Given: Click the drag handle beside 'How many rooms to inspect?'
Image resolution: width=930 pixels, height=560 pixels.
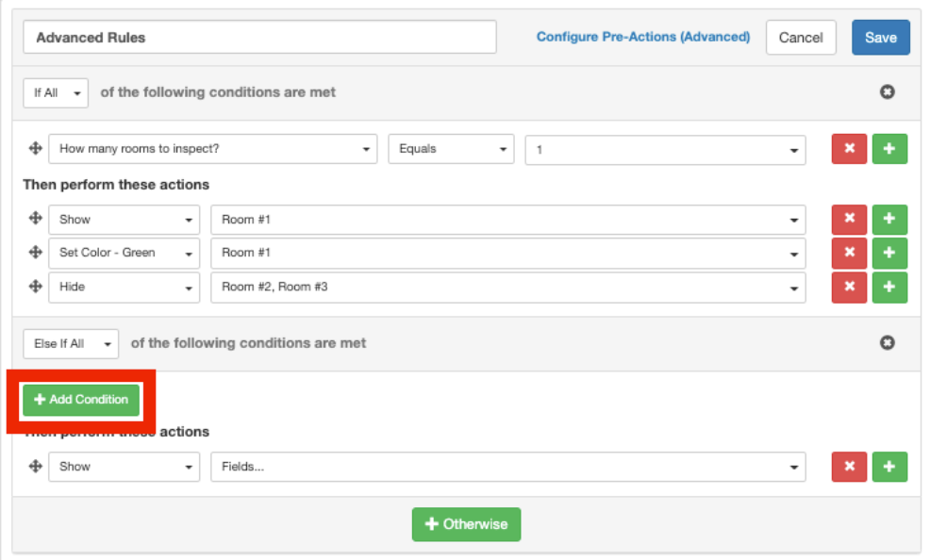Looking at the screenshot, I should [36, 148].
